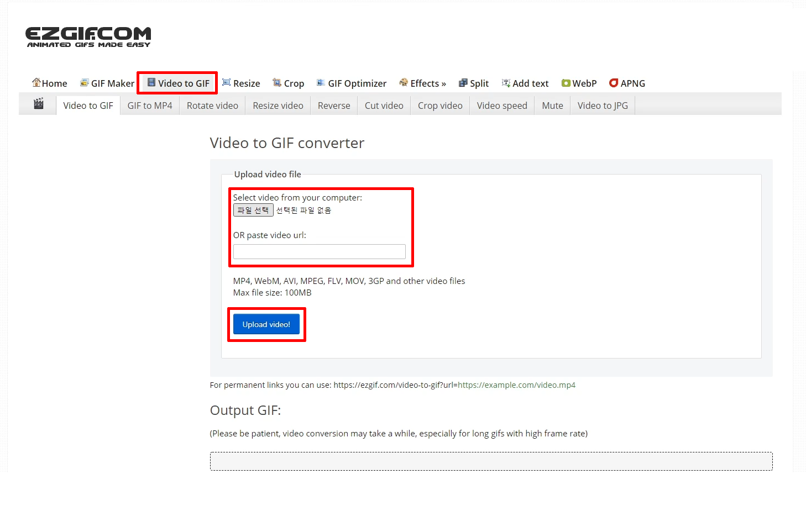Viewport: 806px width, 532px height.
Task: Click the 'Please be patient' conversion note
Action: coord(399,434)
